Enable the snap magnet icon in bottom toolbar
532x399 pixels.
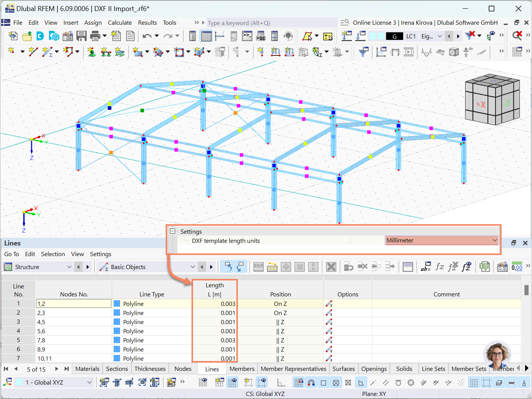click(311, 382)
